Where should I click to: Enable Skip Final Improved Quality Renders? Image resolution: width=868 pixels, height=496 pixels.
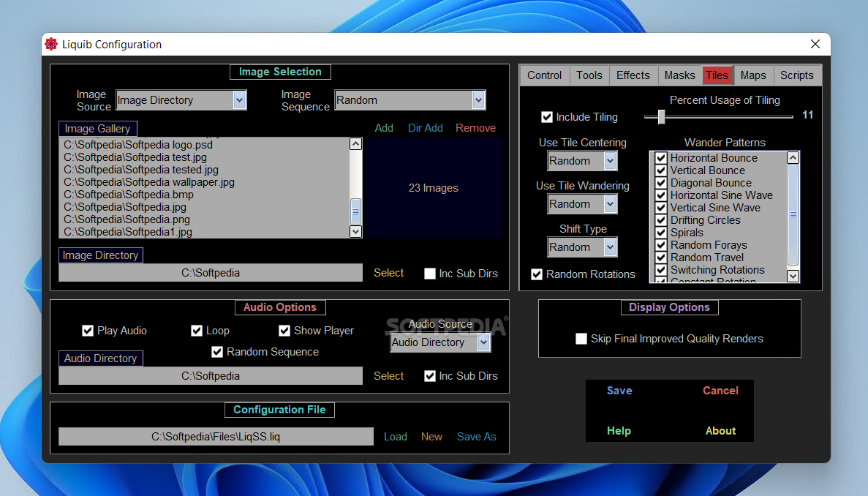click(581, 339)
